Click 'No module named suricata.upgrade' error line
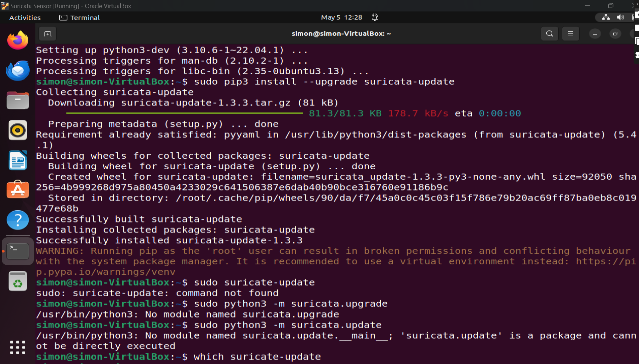This screenshot has height=364, width=639. (187, 314)
